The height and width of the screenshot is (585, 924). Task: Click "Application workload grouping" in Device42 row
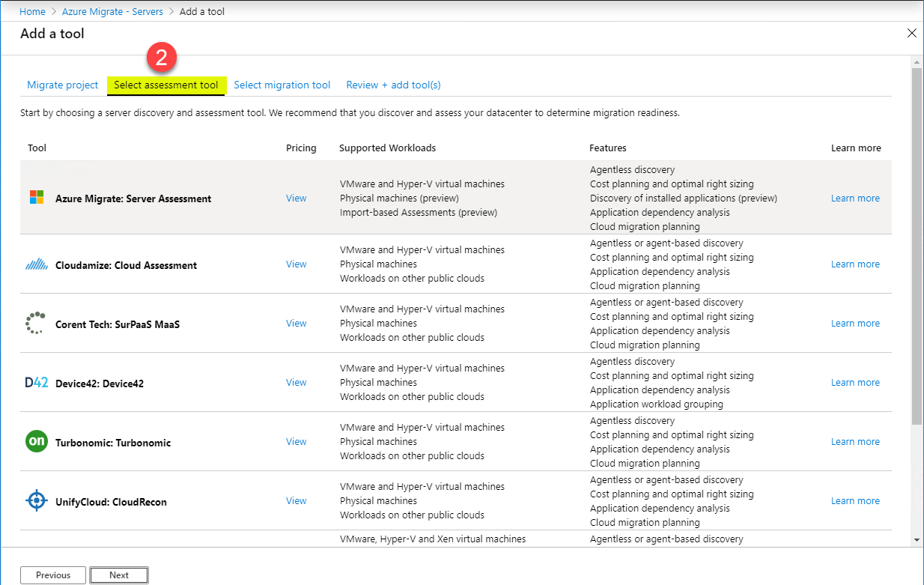(657, 404)
